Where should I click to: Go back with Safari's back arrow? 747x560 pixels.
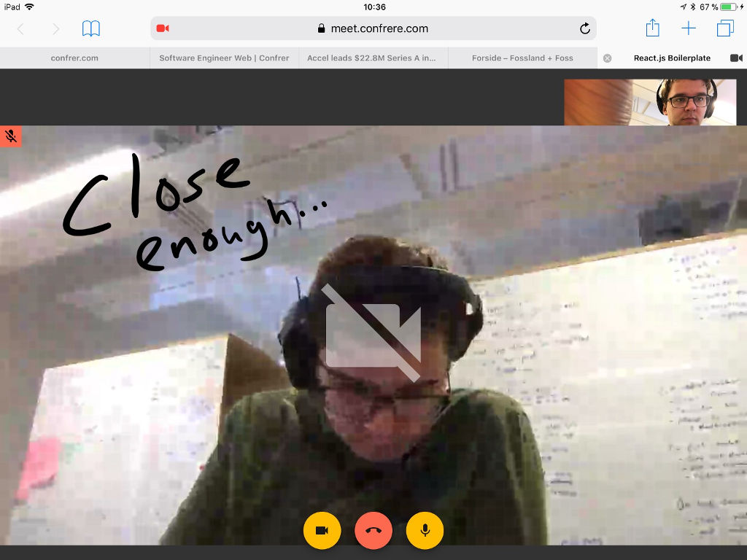tap(20, 29)
